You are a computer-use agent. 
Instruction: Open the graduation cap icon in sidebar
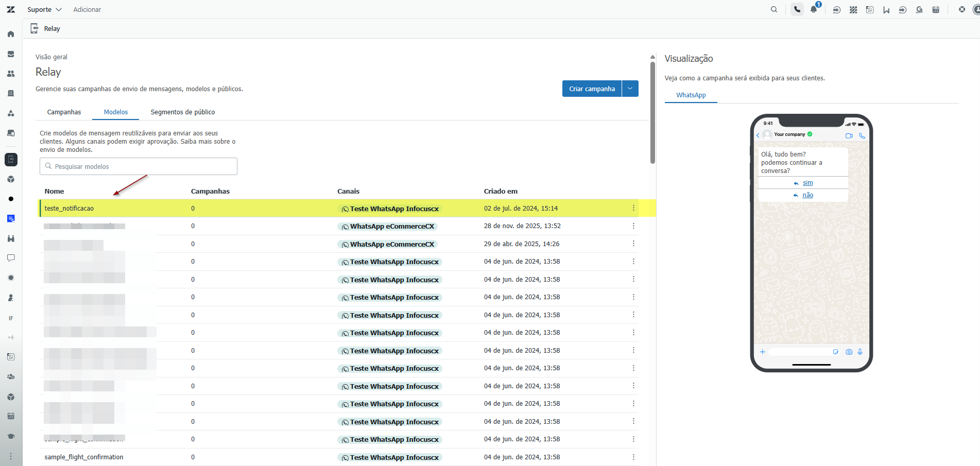coord(11,436)
